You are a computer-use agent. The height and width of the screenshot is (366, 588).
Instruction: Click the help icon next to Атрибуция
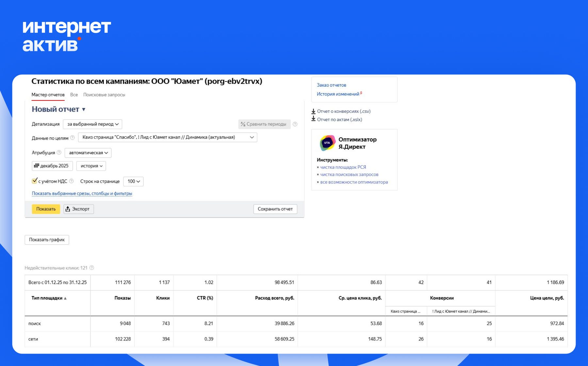click(x=59, y=153)
